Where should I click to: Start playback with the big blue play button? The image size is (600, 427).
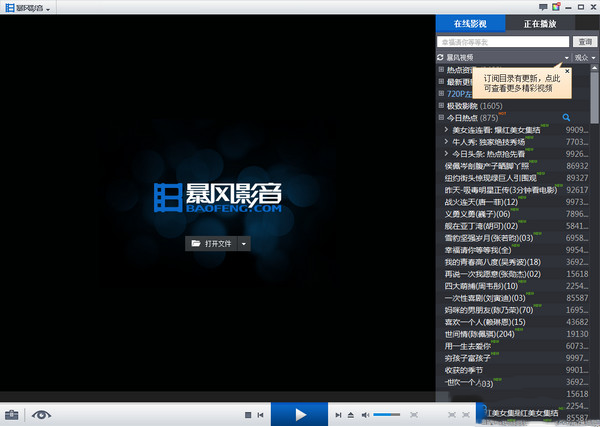[300, 414]
